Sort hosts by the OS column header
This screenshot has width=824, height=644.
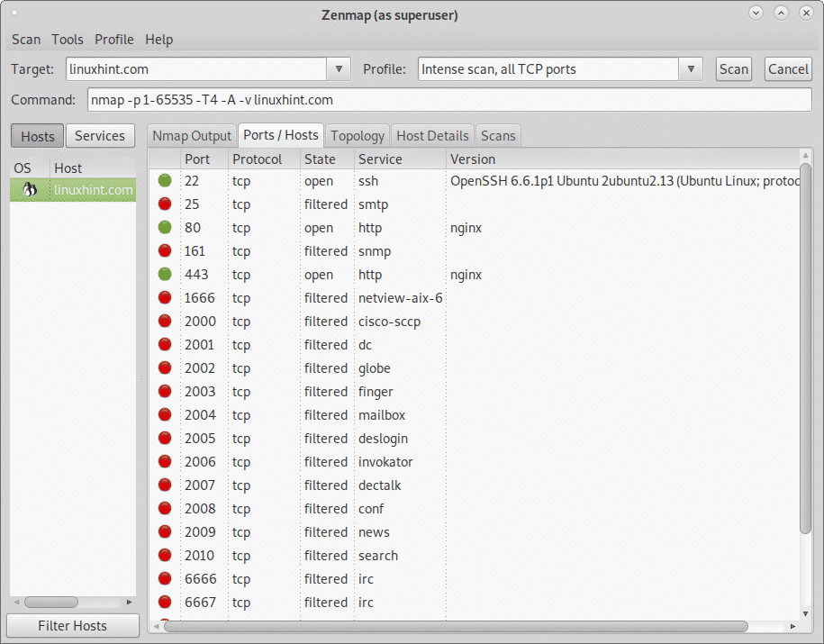coord(30,168)
